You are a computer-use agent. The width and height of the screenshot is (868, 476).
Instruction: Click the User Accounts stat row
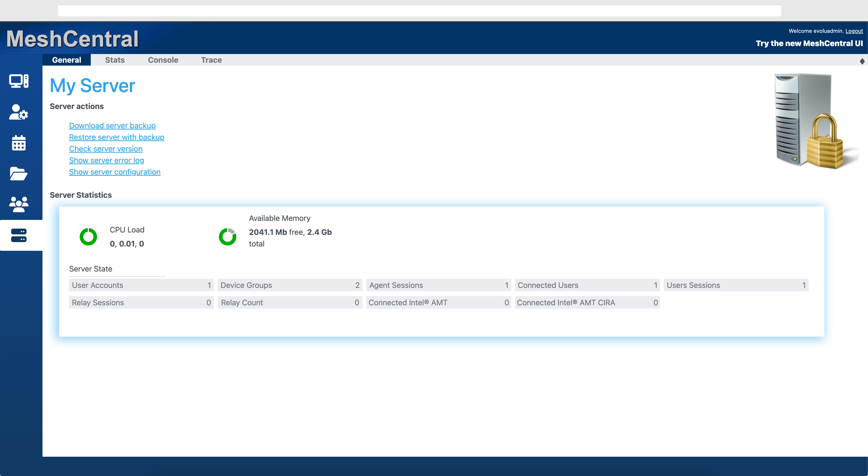tap(141, 285)
